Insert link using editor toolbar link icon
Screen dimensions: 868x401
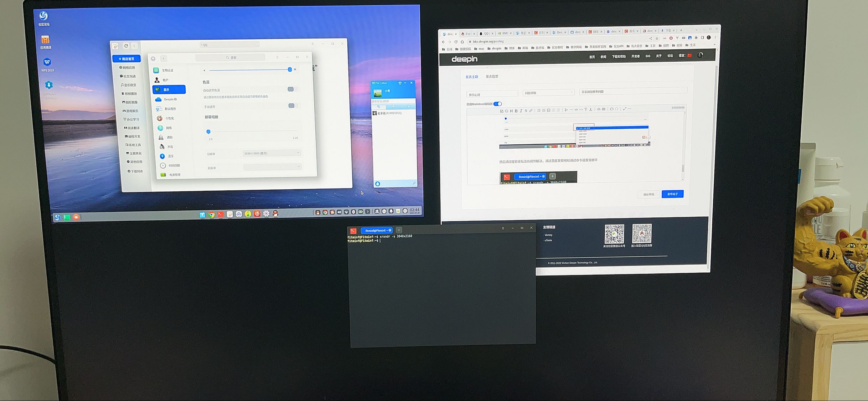pyautogui.click(x=531, y=110)
